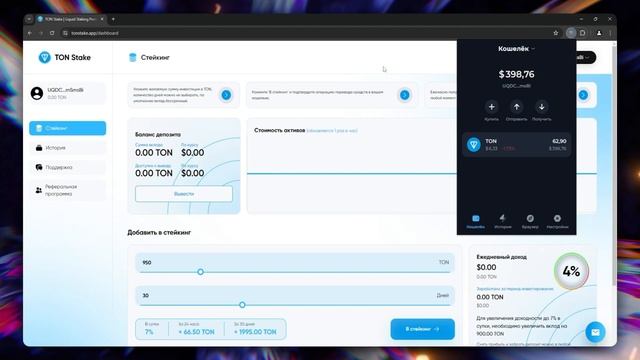Open История tab in wallet bottom bar

pyautogui.click(x=503, y=222)
